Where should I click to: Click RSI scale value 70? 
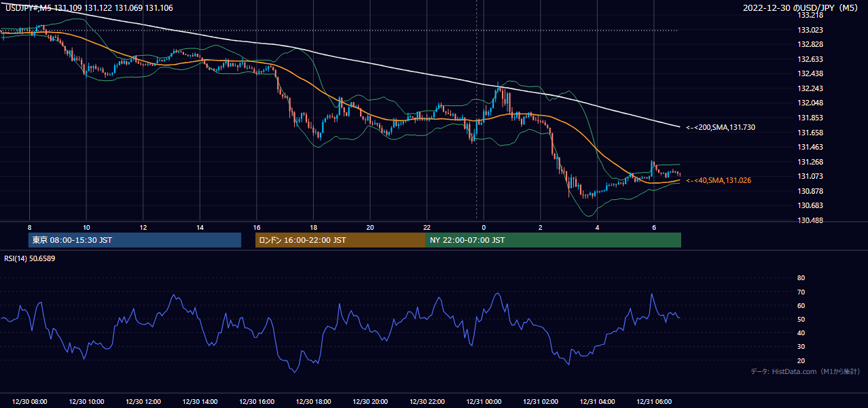(x=801, y=292)
